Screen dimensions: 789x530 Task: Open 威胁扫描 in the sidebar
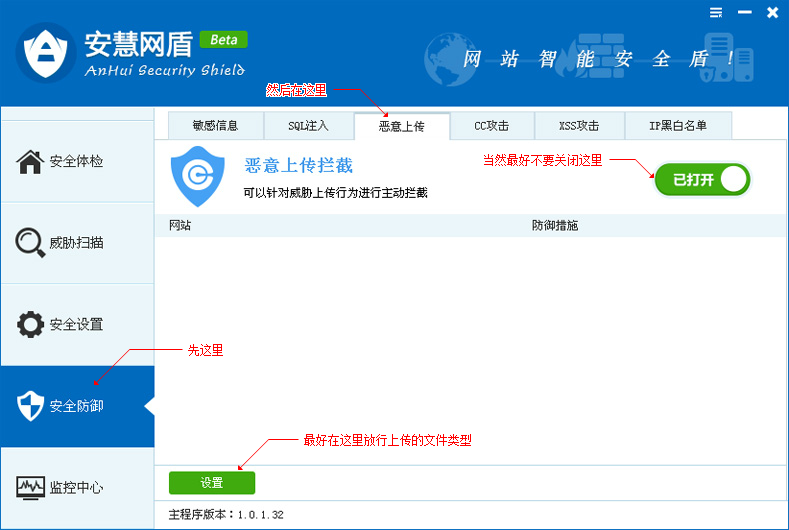(x=77, y=243)
